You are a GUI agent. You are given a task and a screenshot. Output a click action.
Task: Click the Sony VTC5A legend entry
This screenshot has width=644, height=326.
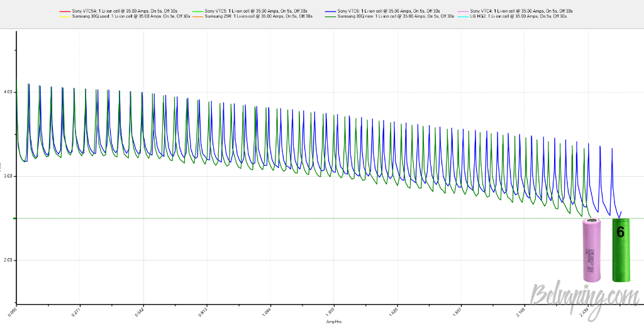(119, 11)
